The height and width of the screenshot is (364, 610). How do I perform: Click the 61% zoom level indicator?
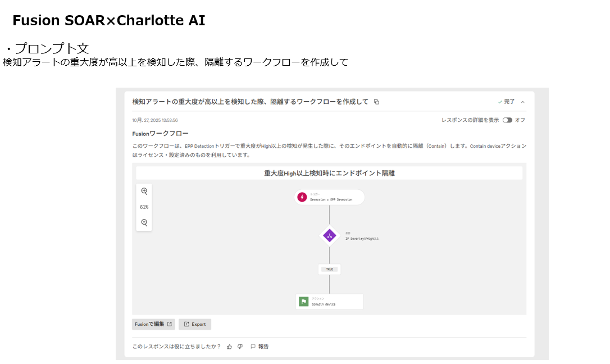point(144,207)
